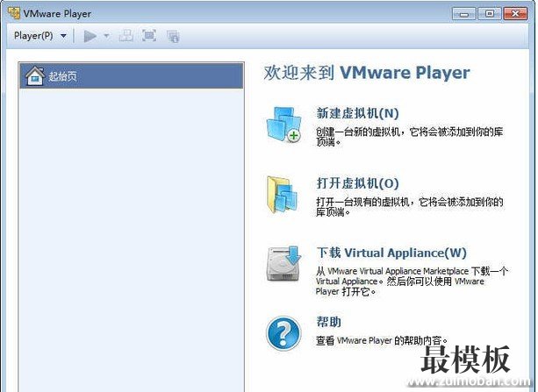Click the blue question mark help icon

[x=283, y=333]
